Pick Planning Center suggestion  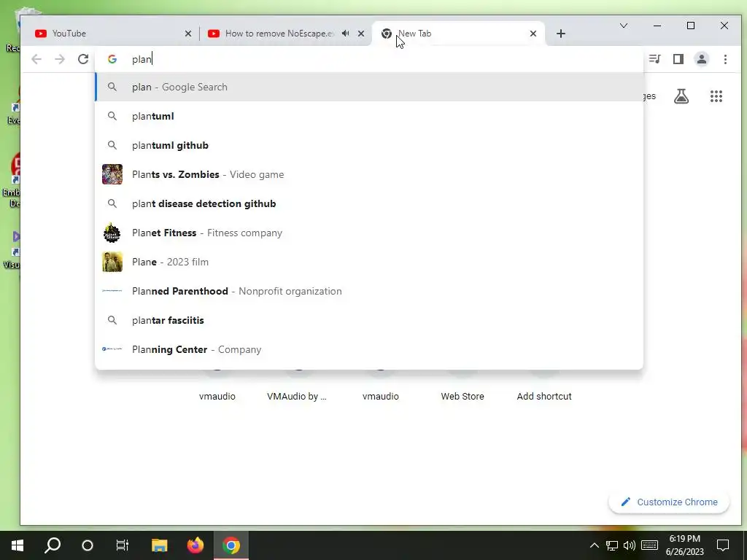[369, 349]
